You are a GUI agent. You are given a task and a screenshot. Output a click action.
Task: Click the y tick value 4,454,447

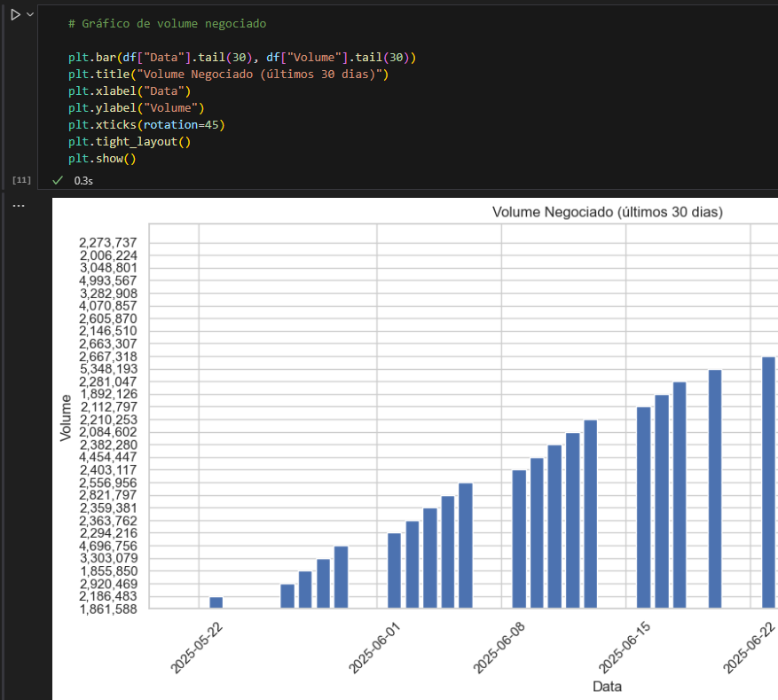click(107, 458)
